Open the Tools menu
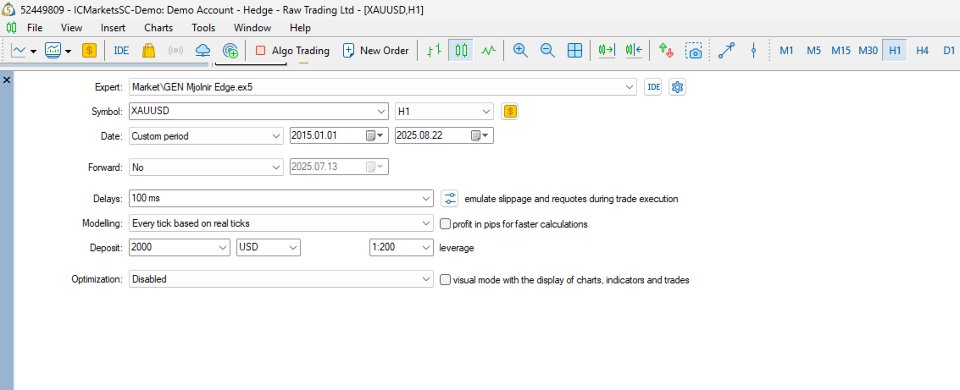This screenshot has height=390, width=960. (x=203, y=28)
